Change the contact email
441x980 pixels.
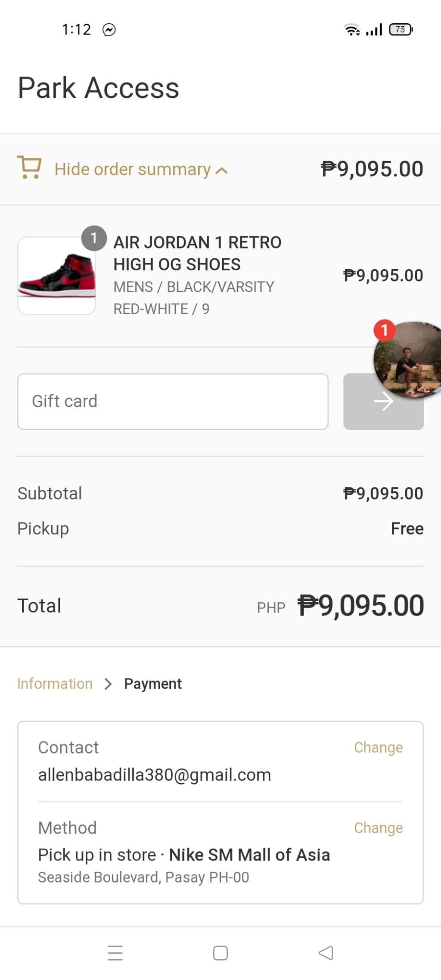[x=378, y=747]
